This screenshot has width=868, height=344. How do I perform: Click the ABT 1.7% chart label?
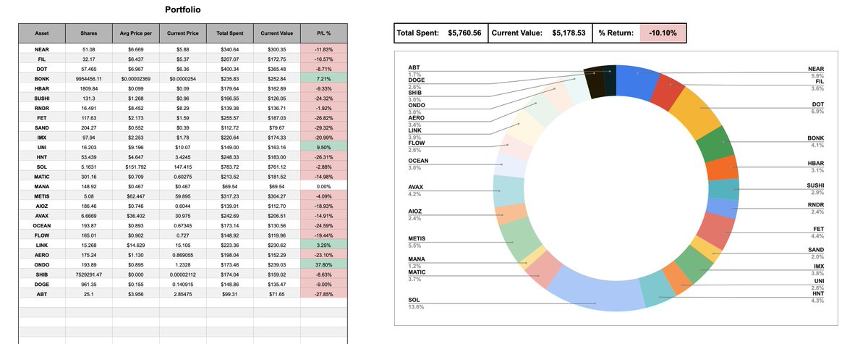(x=414, y=71)
